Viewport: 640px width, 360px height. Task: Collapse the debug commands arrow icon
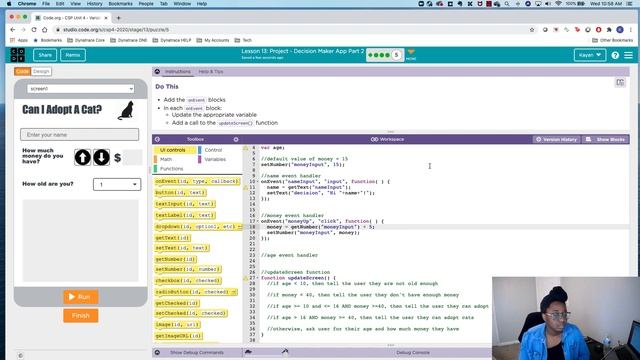[x=157, y=352]
